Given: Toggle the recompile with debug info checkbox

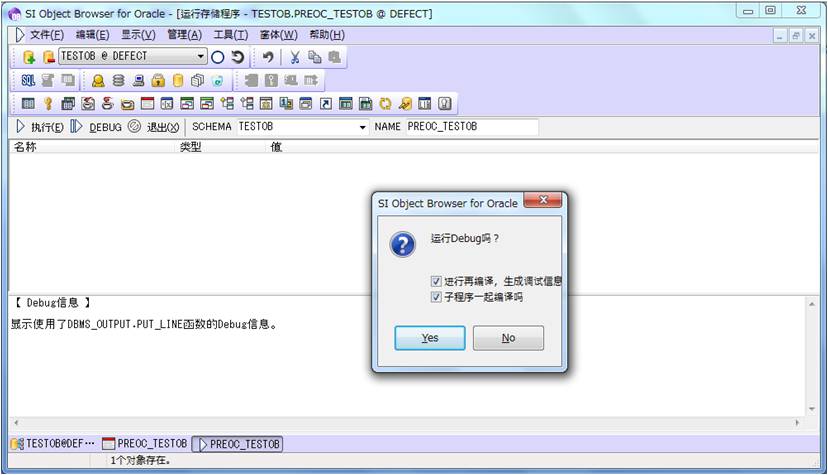Looking at the screenshot, I should [x=436, y=281].
